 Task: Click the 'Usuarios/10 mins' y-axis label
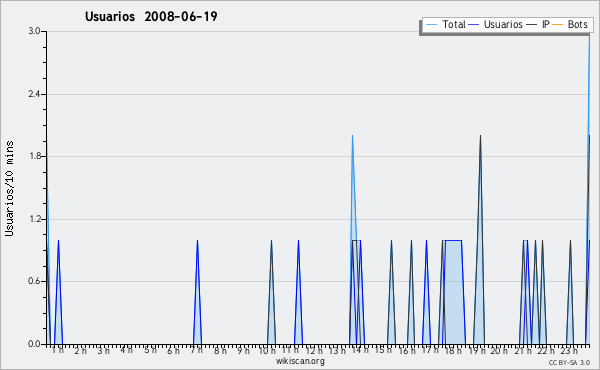[9, 188]
